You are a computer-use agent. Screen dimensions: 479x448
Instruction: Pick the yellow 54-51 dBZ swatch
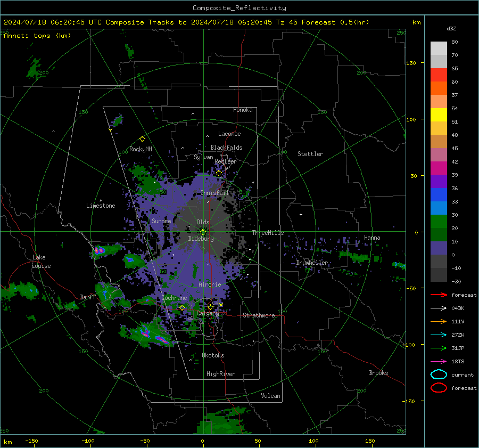(439, 115)
